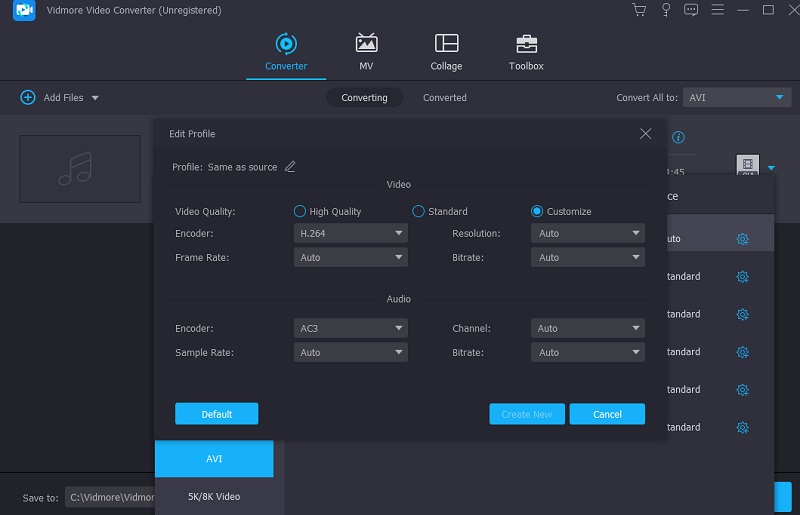Expand the Resolution dropdown
800x515 pixels.
point(589,233)
